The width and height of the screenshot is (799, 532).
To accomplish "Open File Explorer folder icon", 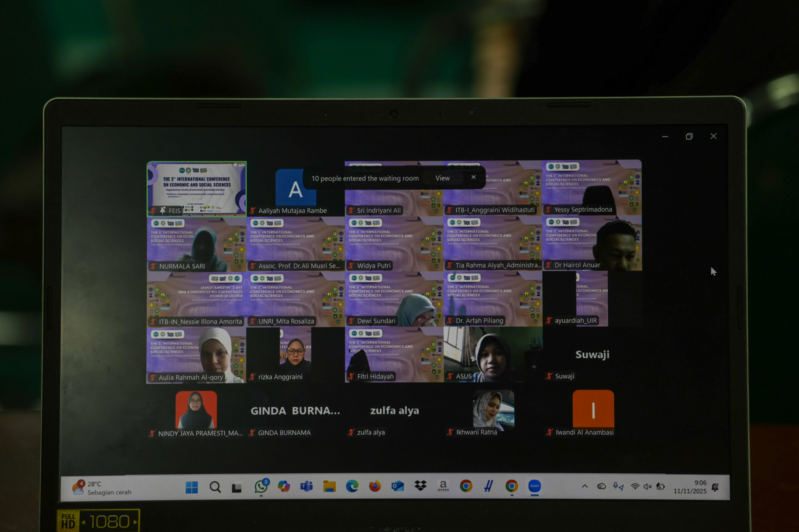I will pyautogui.click(x=329, y=486).
